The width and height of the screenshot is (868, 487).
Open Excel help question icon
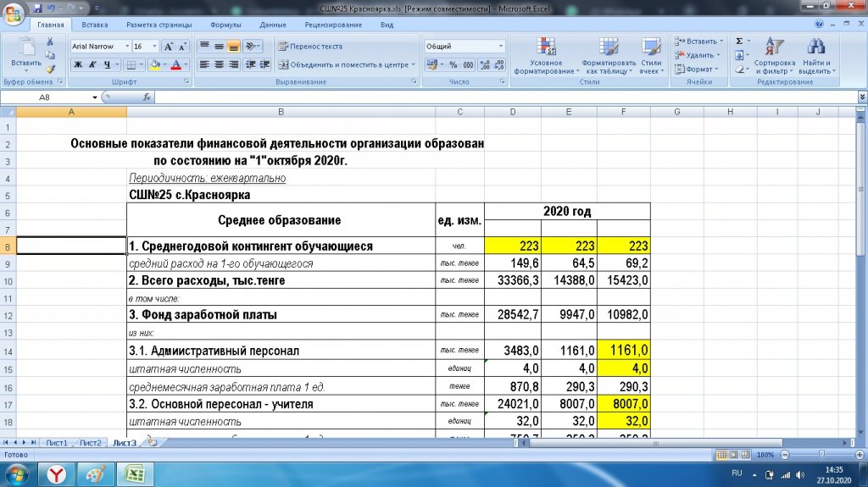(x=819, y=24)
